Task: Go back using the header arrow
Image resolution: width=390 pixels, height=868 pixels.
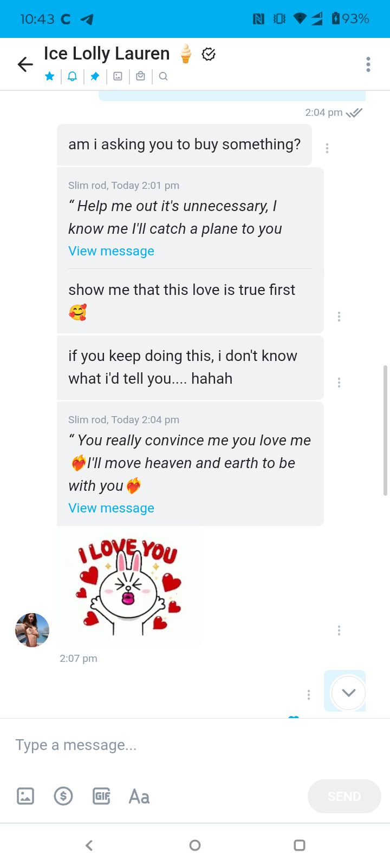Action: click(25, 64)
